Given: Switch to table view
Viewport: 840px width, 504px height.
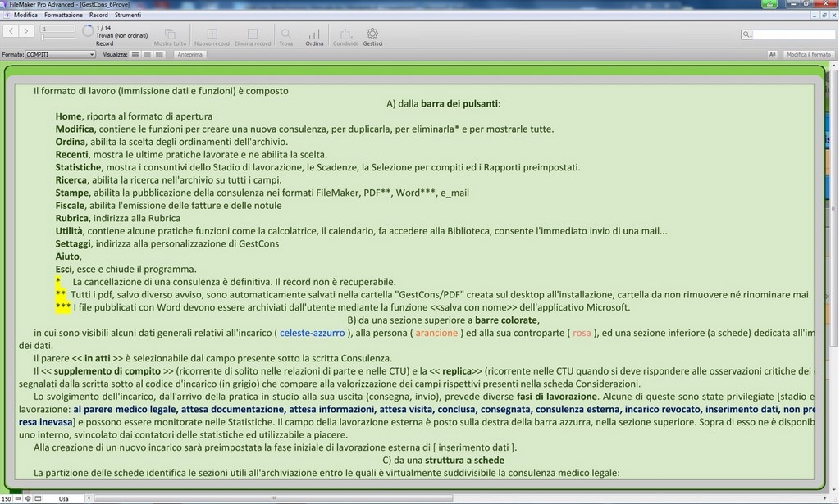Looking at the screenshot, I should [x=160, y=54].
